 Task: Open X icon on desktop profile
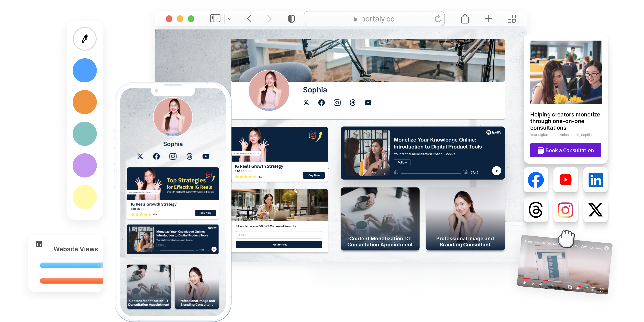click(306, 102)
